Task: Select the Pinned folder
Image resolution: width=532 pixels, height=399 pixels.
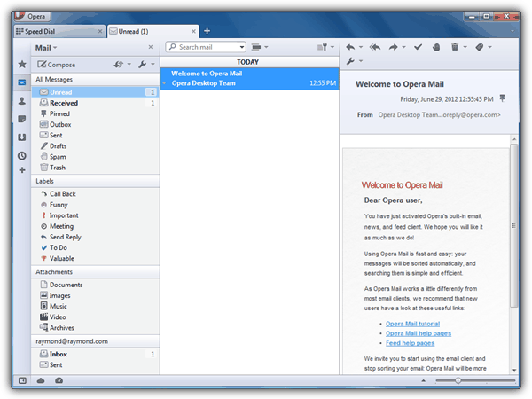Action: [95, 113]
